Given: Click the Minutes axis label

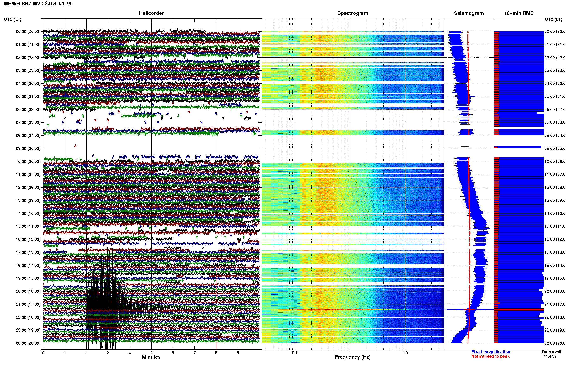Looking at the screenshot, I should point(151,357).
